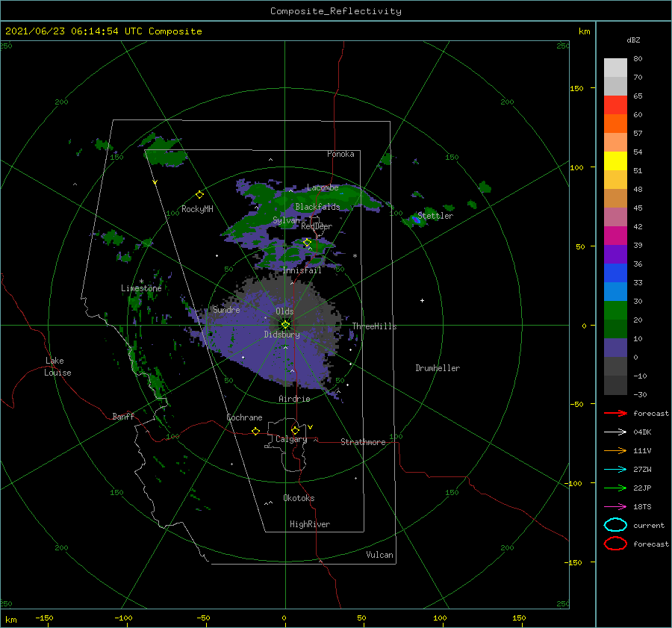This screenshot has height=628, width=672.
Task: Click the Lacombe town label
Action: [x=323, y=187]
